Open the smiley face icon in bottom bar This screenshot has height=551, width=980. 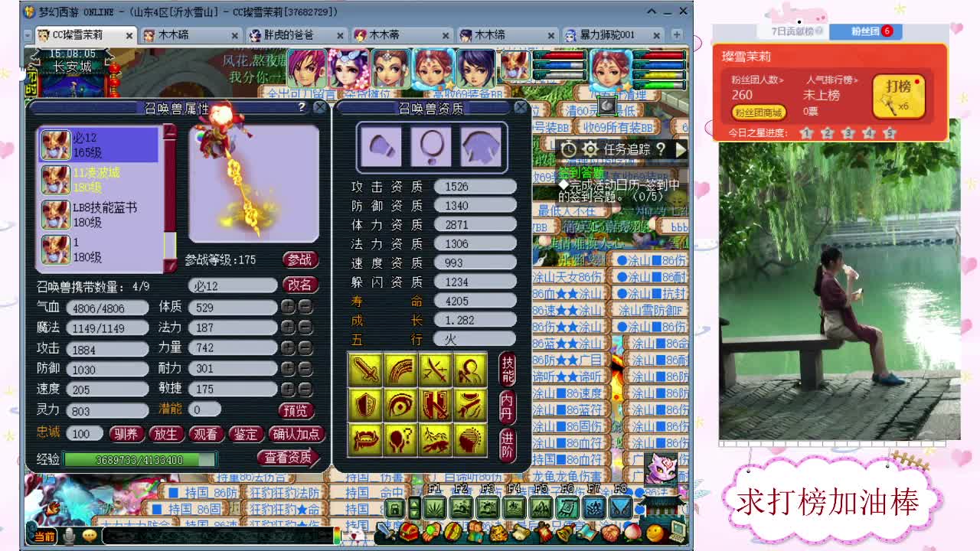coord(655,532)
